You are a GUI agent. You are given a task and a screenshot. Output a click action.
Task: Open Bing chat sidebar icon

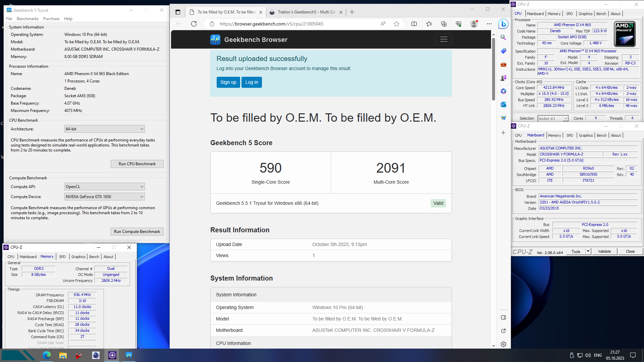point(503,24)
